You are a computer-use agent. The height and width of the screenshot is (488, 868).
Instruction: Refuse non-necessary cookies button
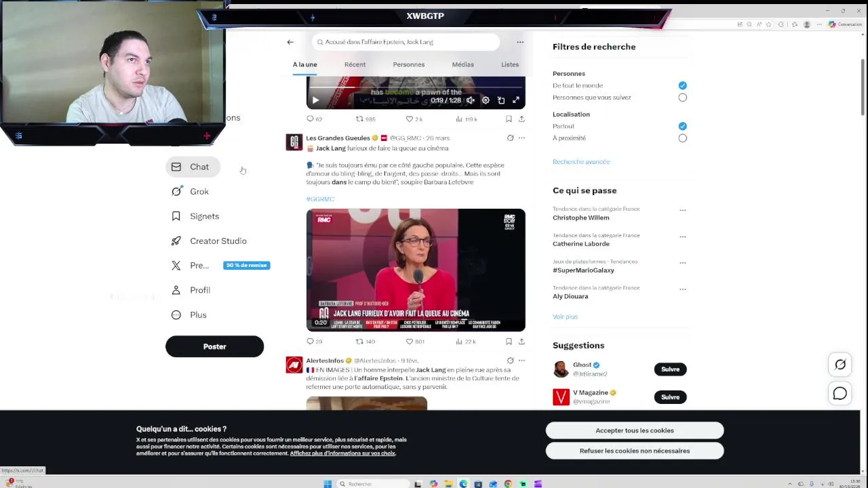[635, 451]
